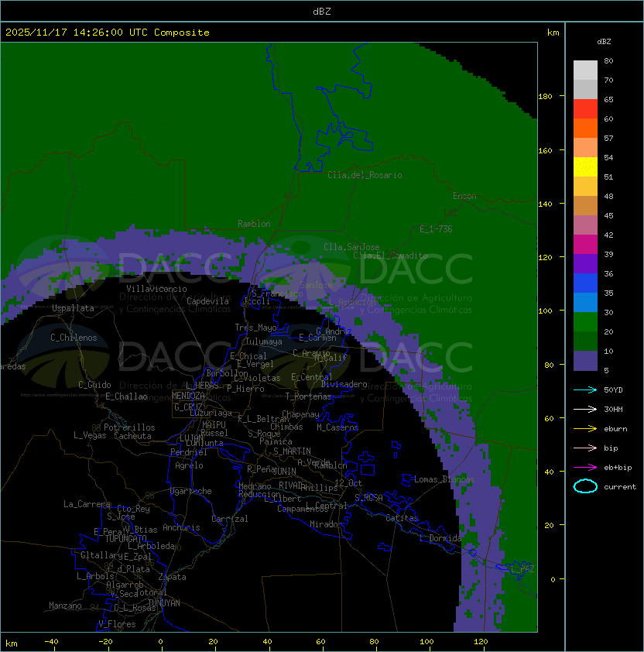Pick the gold 51-48 dBZ swatch
Viewport: 644px width, 652px height.
click(x=585, y=187)
